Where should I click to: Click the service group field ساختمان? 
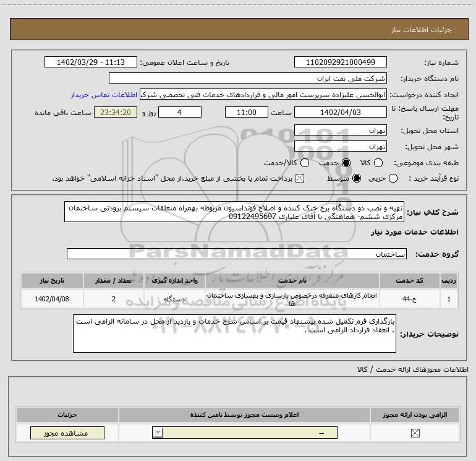pos(237,254)
